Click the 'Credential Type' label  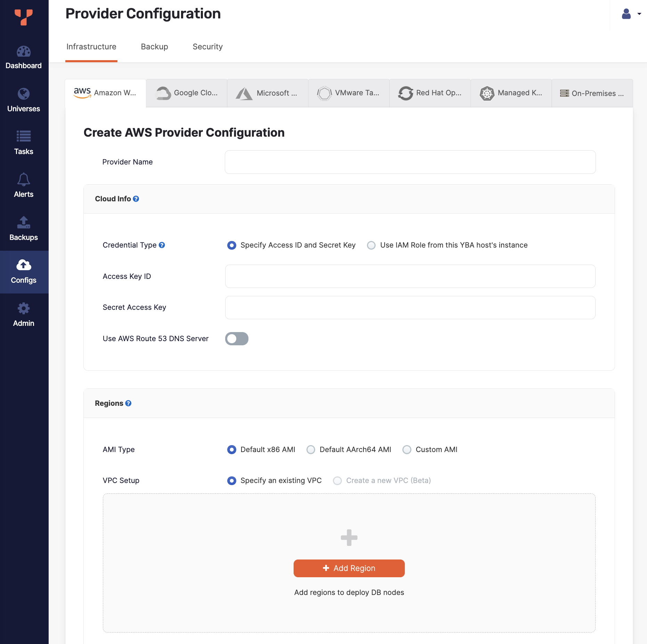[130, 245]
